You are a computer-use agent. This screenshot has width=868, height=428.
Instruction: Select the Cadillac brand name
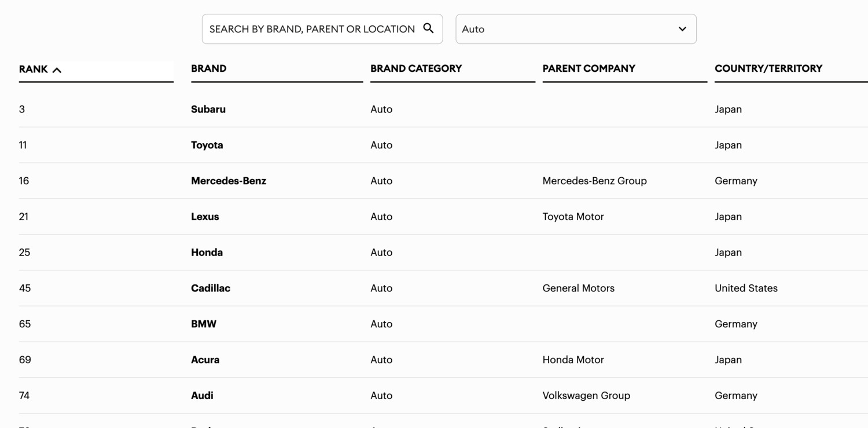211,288
